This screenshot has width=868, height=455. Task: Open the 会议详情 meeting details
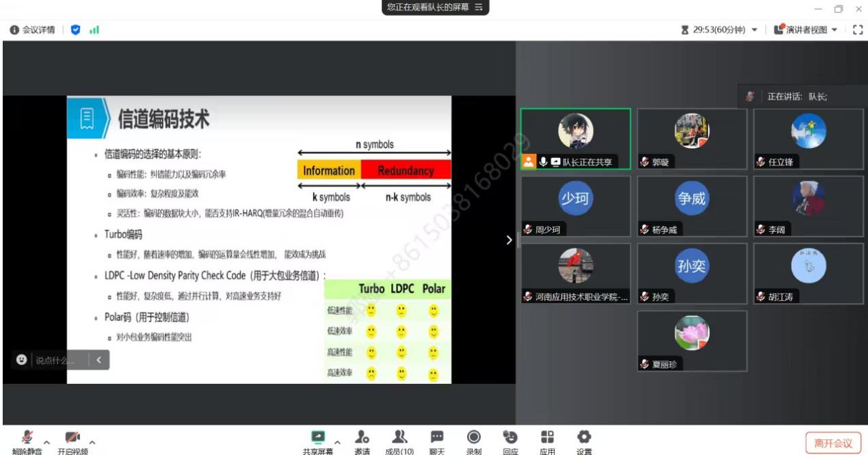pyautogui.click(x=31, y=30)
